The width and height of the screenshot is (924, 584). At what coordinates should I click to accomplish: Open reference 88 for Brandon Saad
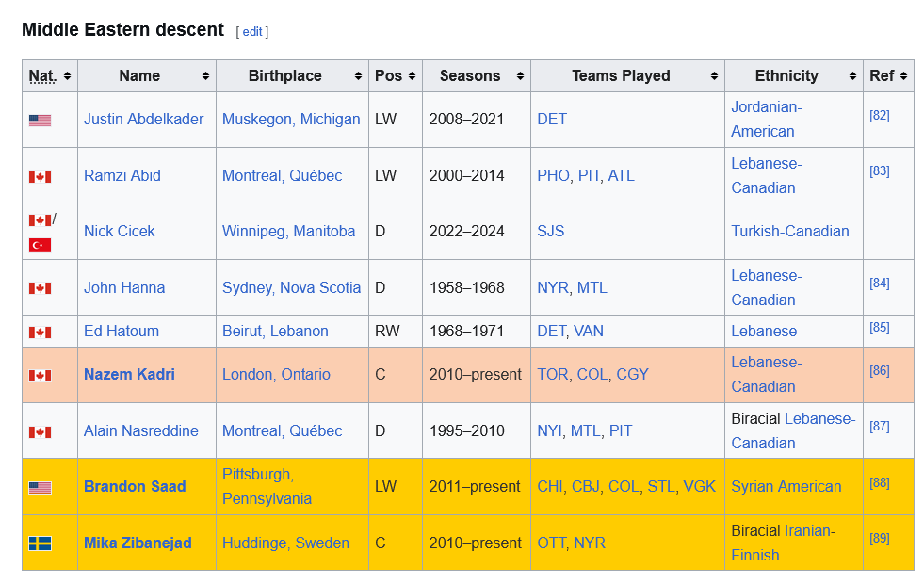(879, 482)
